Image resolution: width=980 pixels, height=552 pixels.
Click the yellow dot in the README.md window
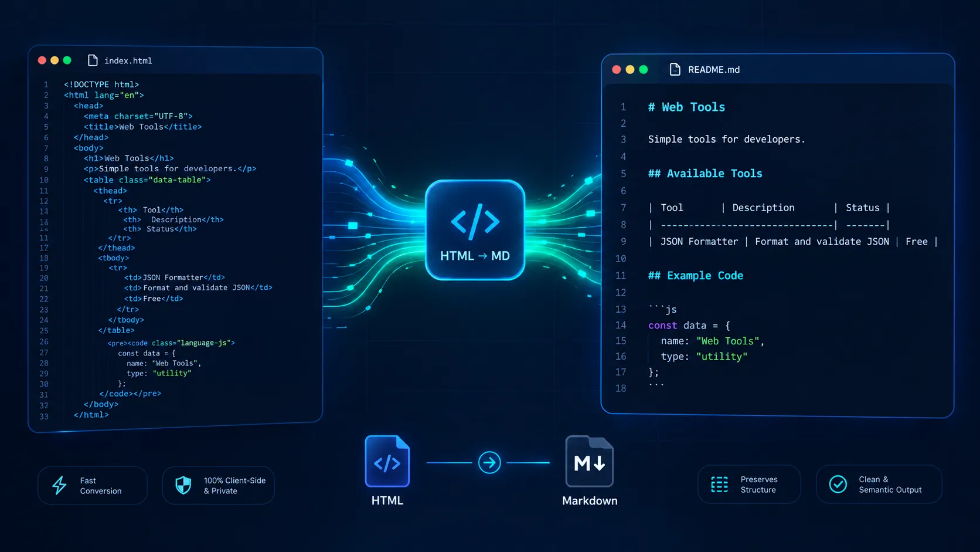pos(630,69)
